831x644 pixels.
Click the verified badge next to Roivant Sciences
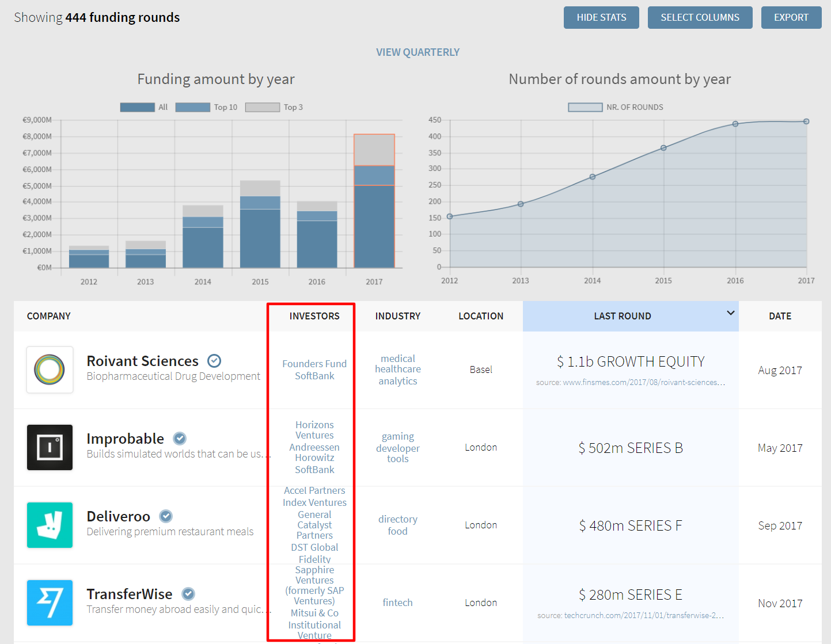[x=214, y=361]
